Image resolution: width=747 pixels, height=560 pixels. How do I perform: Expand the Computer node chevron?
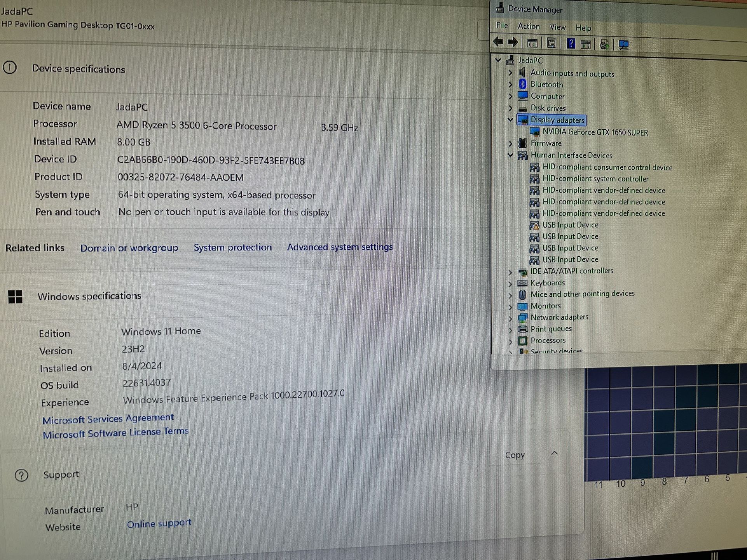pyautogui.click(x=510, y=96)
